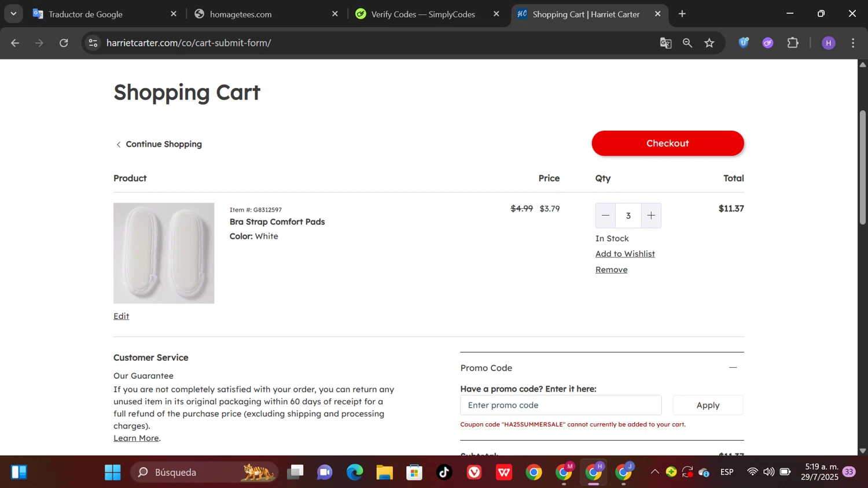Open the ESP language indicator
The image size is (868, 488).
pos(727,472)
